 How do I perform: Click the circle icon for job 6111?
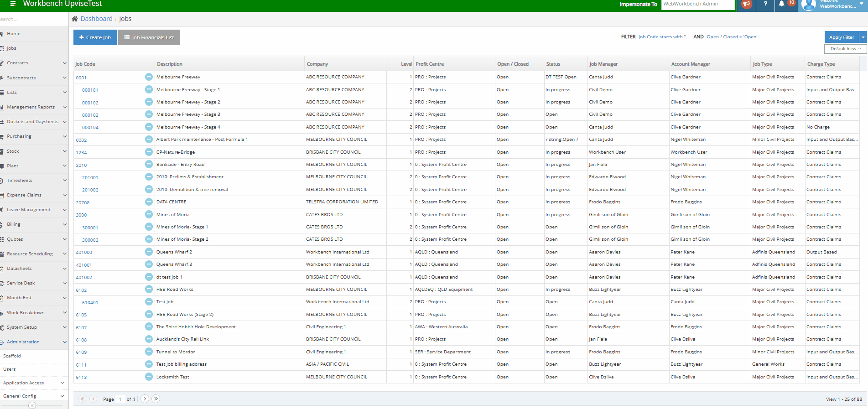pyautogui.click(x=149, y=364)
